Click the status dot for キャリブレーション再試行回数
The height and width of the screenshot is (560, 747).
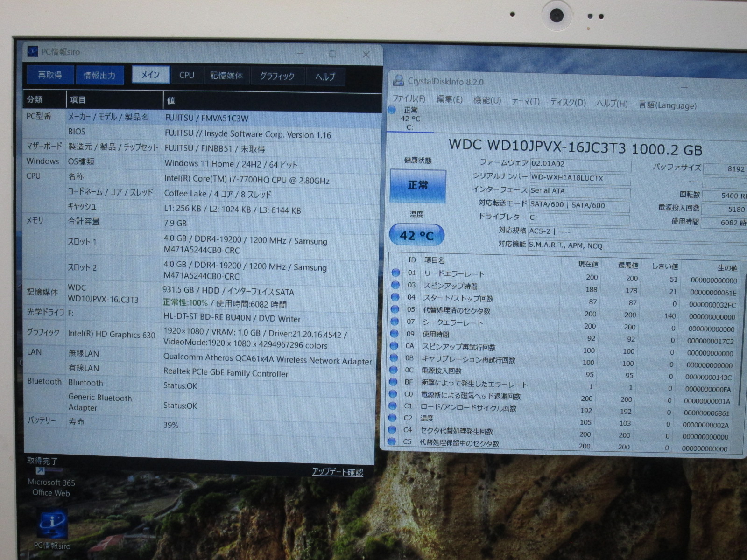click(x=394, y=358)
